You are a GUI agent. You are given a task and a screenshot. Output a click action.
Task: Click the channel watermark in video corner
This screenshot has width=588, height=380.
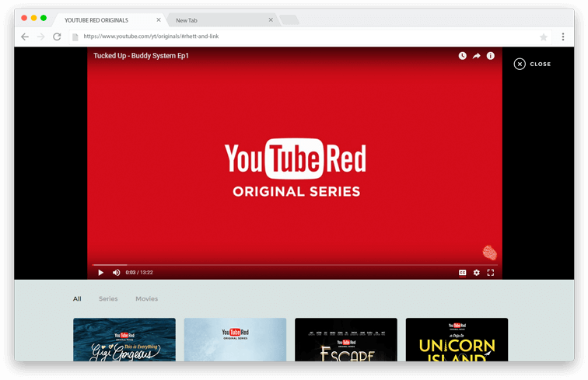click(x=490, y=253)
